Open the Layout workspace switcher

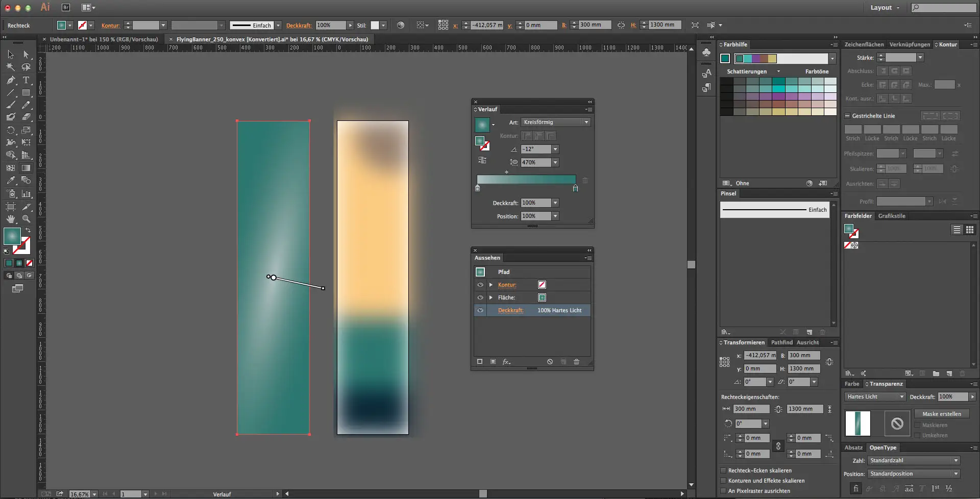pos(885,8)
